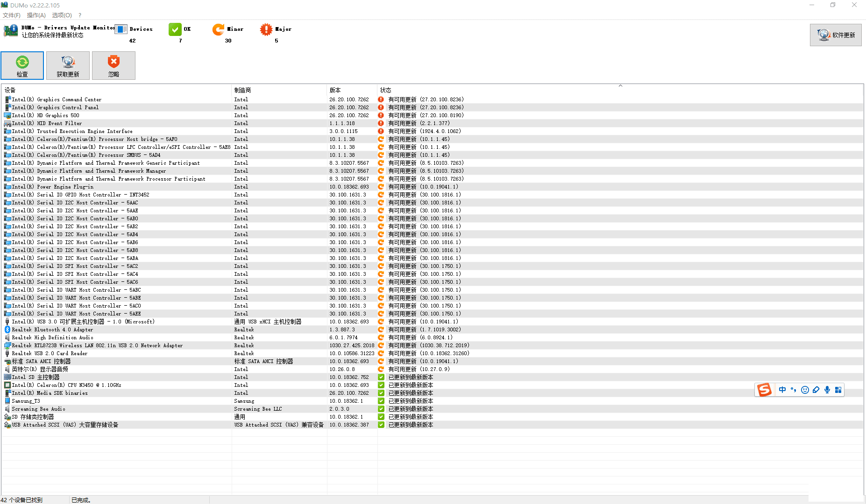The width and height of the screenshot is (866, 504).
Task: Select Intel(R) Serial IO UART 5AEE row
Action: click(432, 314)
